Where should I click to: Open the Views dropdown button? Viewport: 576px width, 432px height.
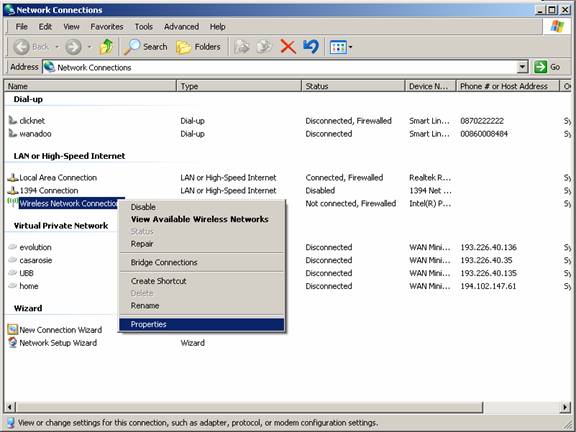tap(341, 47)
